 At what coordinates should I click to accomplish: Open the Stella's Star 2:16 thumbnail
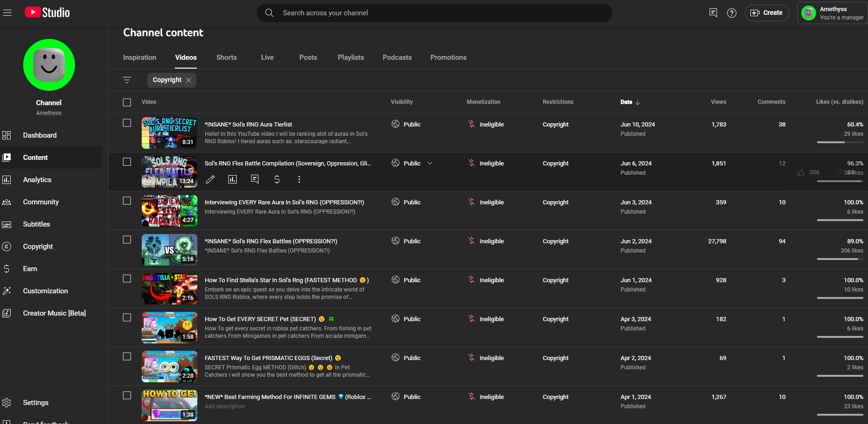[x=170, y=289]
